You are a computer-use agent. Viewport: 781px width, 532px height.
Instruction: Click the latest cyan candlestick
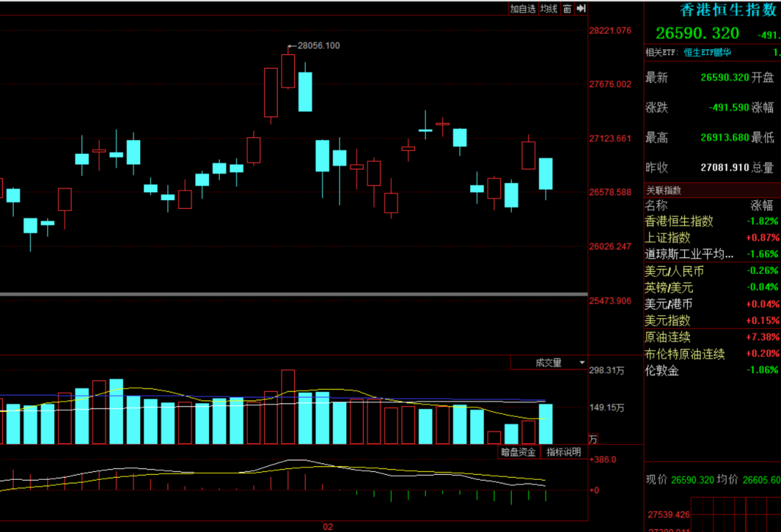pyautogui.click(x=545, y=173)
